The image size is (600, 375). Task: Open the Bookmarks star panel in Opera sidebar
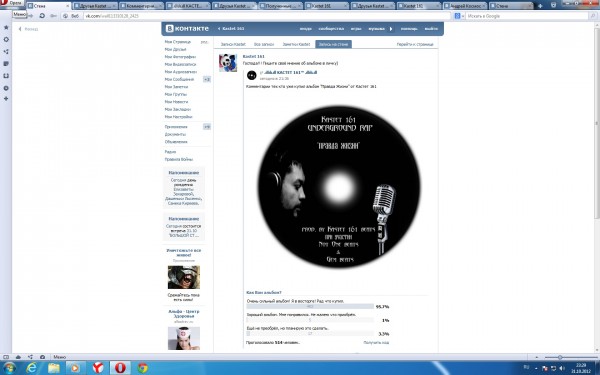click(6, 27)
